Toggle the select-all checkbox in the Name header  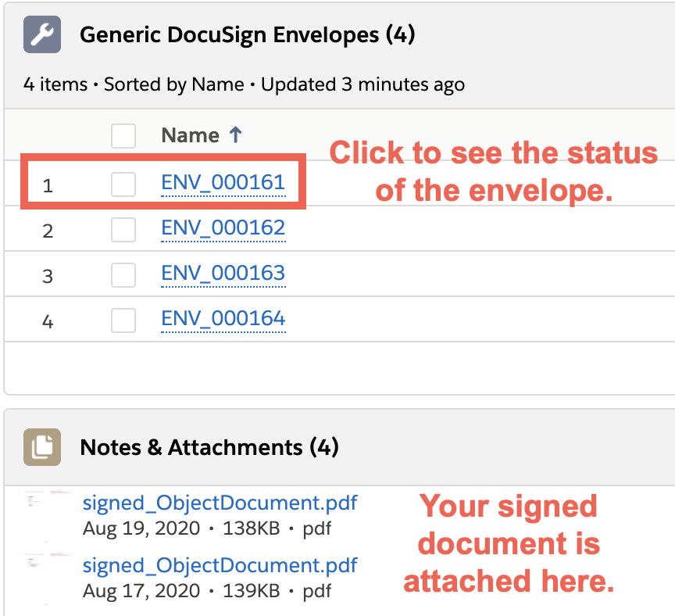pos(123,136)
